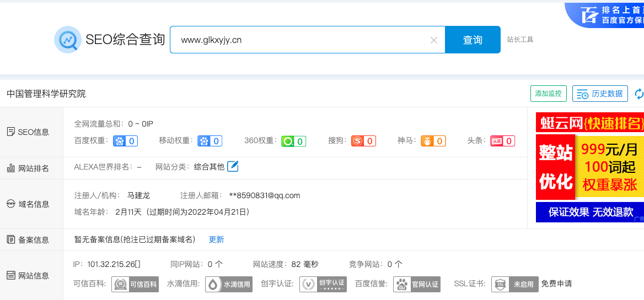Open the 蜓云网 快速排名 advertisement
Image resolution: width=644 pixels, height=300 pixels.
click(590, 168)
